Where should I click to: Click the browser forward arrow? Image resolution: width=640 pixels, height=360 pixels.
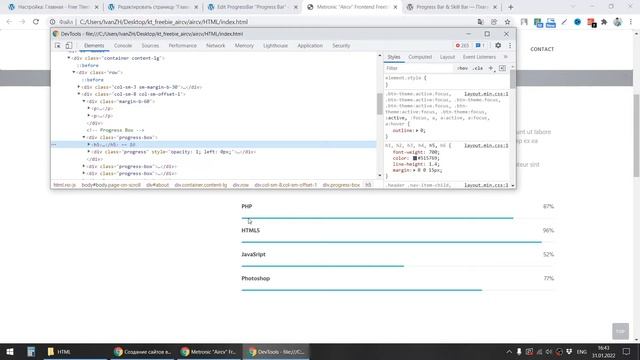coord(22,22)
